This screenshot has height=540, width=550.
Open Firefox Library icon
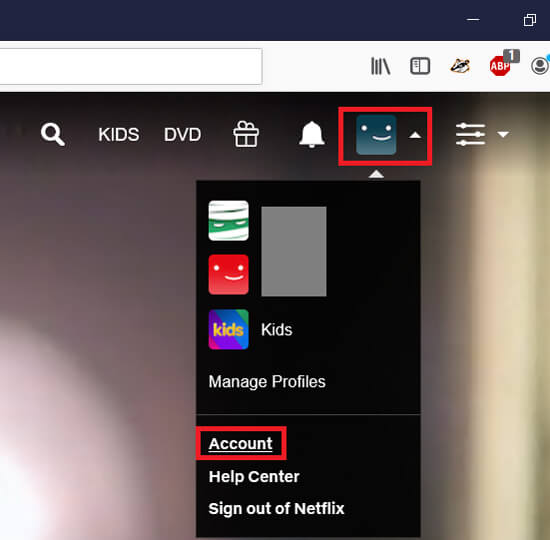pyautogui.click(x=380, y=66)
